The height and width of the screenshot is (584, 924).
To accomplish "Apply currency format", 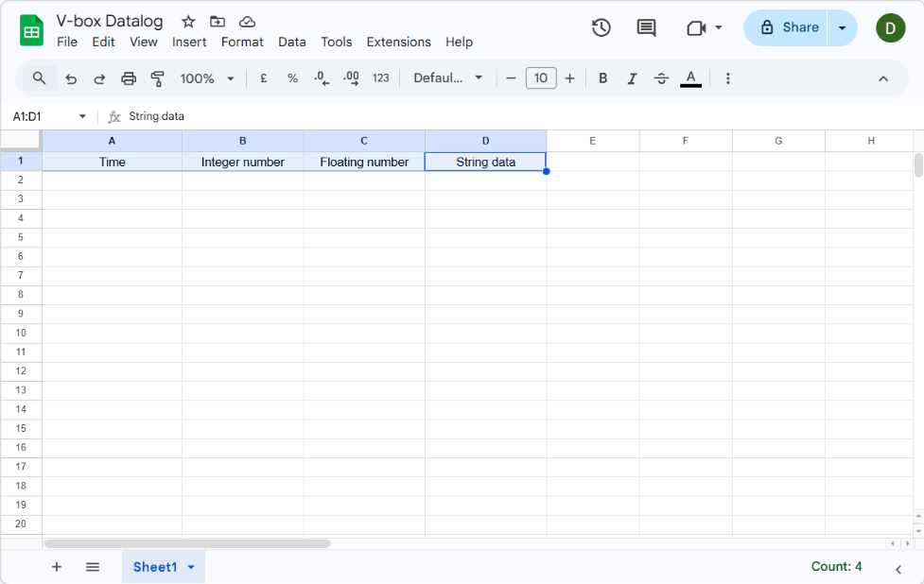I will tap(263, 78).
